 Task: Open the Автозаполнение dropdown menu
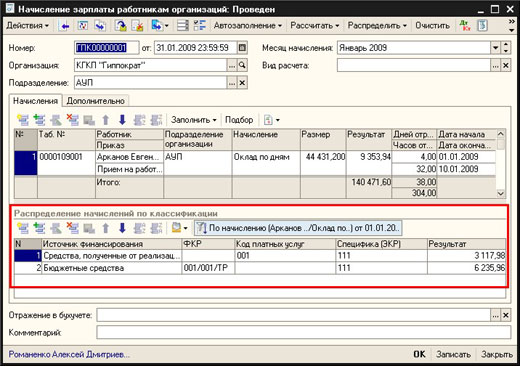click(248, 26)
